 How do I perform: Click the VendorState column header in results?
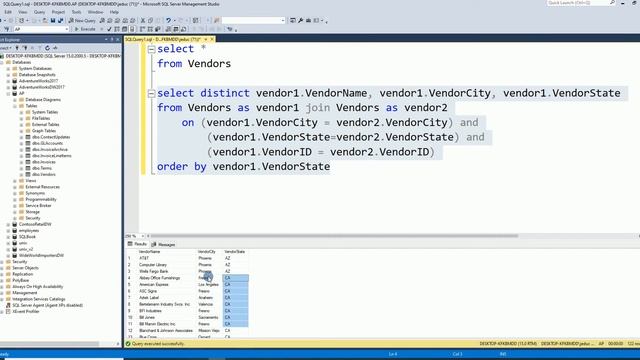click(x=235, y=251)
